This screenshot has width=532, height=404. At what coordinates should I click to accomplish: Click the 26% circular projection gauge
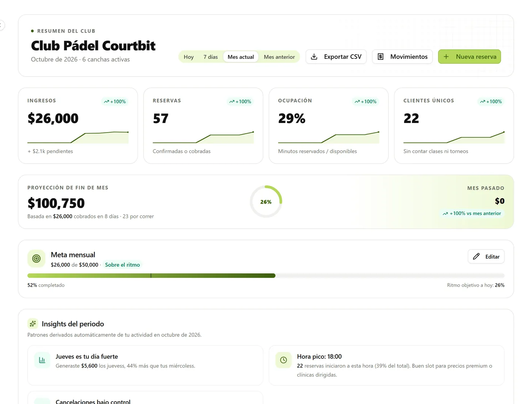tap(266, 202)
